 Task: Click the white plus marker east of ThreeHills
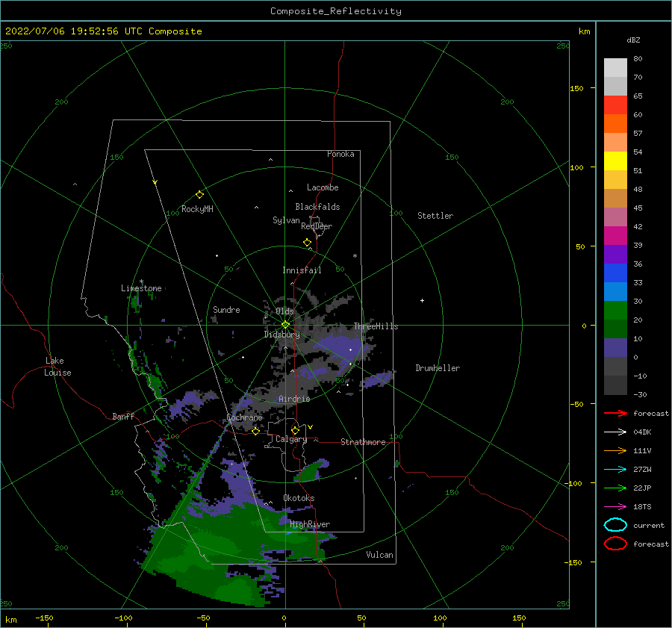[x=422, y=300]
